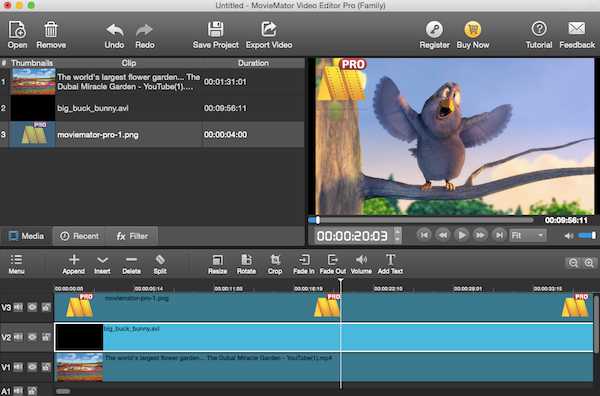Select the Dubai Miracle Garden clip row
The image size is (600, 396).
[x=152, y=82]
